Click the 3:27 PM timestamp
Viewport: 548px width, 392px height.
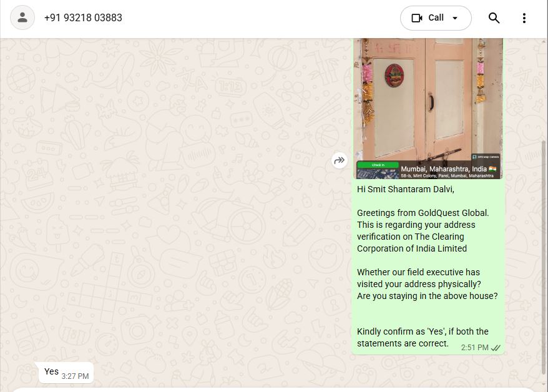(x=75, y=376)
